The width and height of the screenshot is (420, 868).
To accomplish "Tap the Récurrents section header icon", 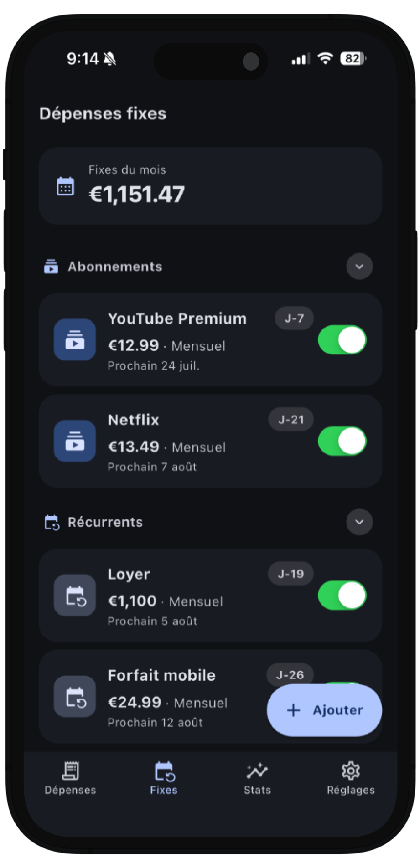I will (x=52, y=522).
